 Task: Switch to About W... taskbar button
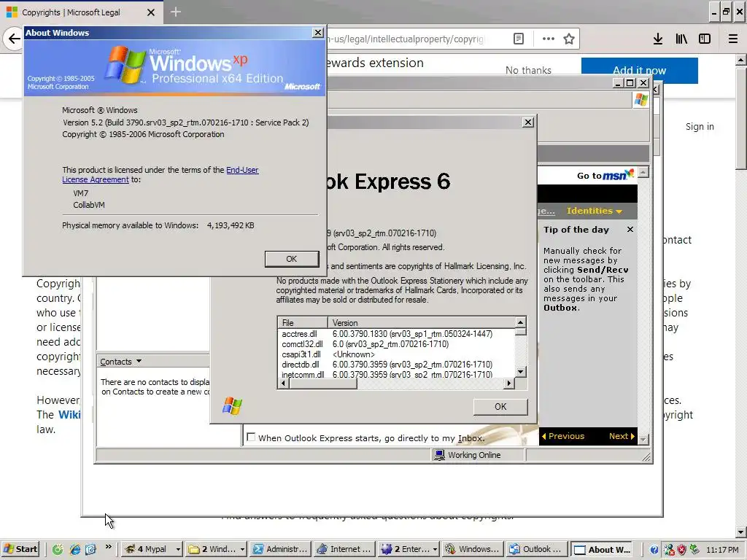tap(602, 549)
